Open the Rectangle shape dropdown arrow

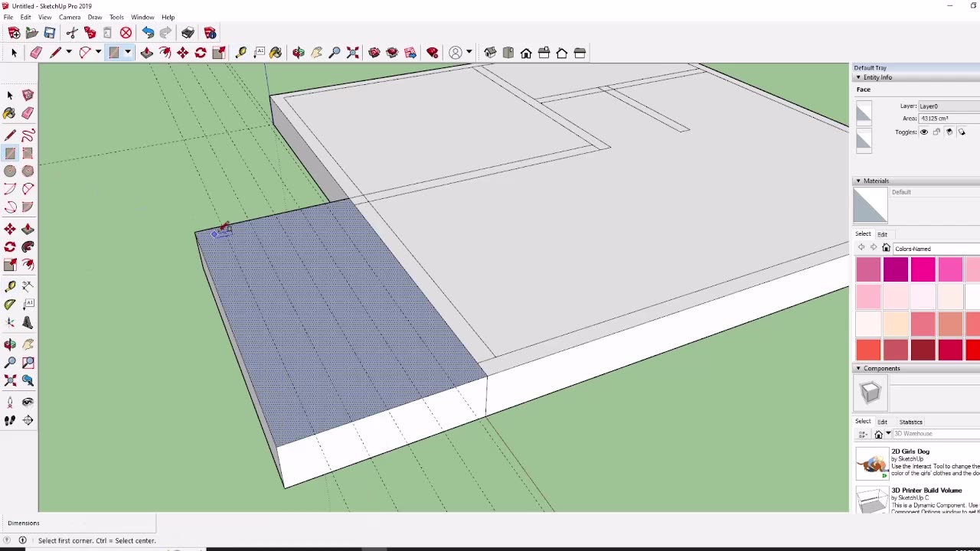point(128,53)
